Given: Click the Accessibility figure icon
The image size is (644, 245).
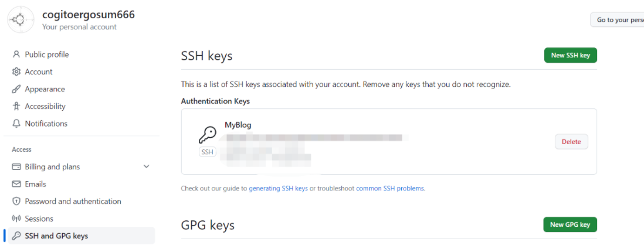Looking at the screenshot, I should [16, 106].
